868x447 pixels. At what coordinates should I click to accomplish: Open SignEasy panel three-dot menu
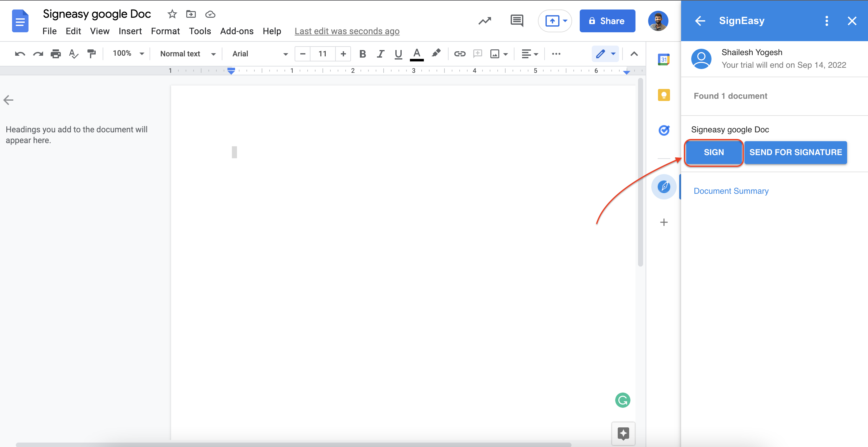point(826,21)
